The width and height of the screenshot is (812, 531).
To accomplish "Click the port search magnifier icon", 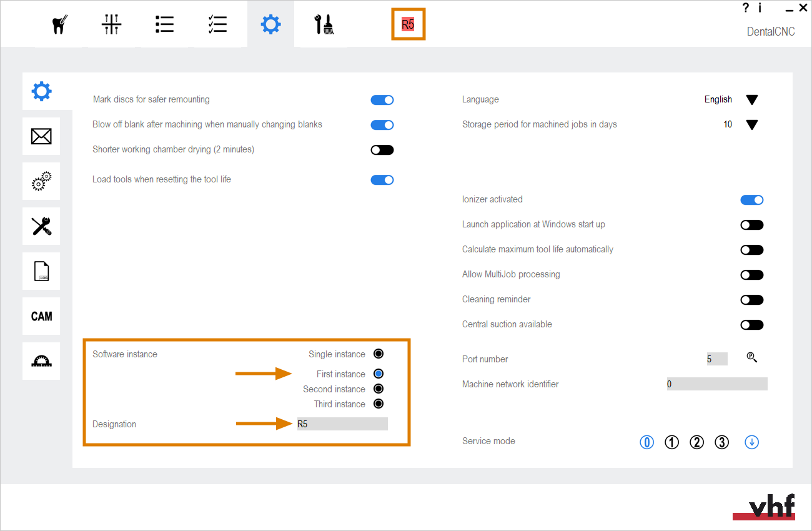I will (x=752, y=357).
